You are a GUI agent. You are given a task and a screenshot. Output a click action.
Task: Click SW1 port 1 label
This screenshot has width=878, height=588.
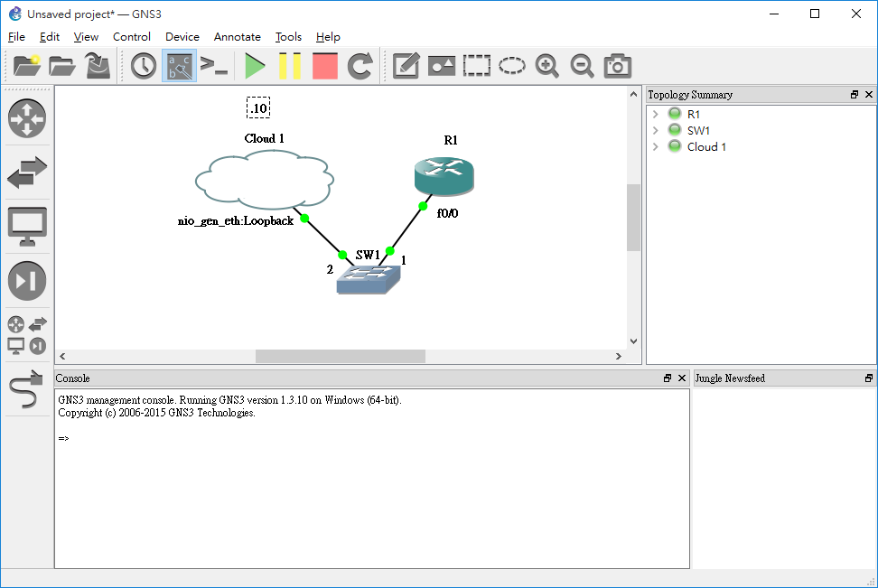(x=403, y=260)
